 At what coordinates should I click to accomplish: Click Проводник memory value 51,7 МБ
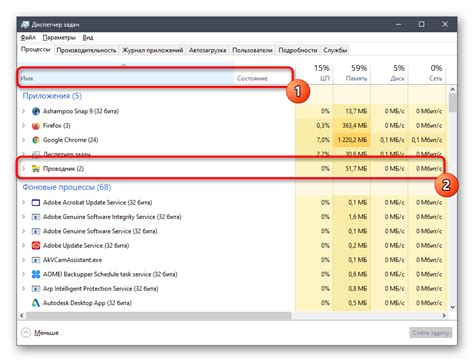pos(356,169)
